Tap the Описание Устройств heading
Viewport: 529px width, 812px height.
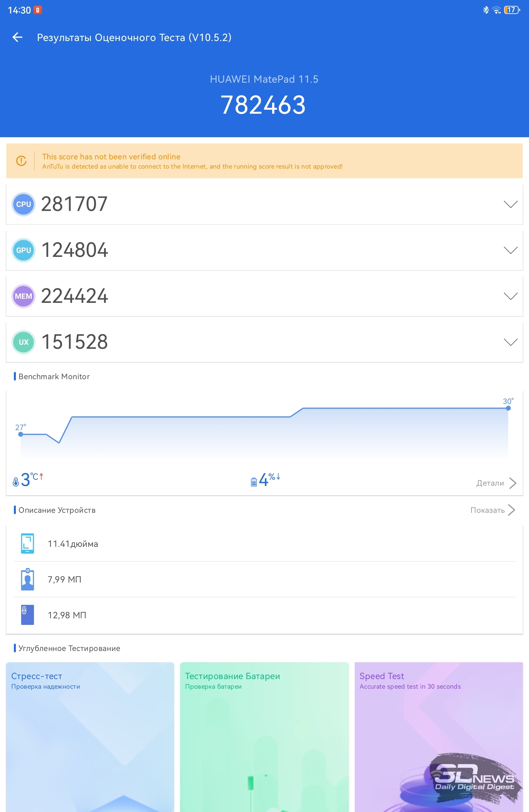[x=57, y=510]
